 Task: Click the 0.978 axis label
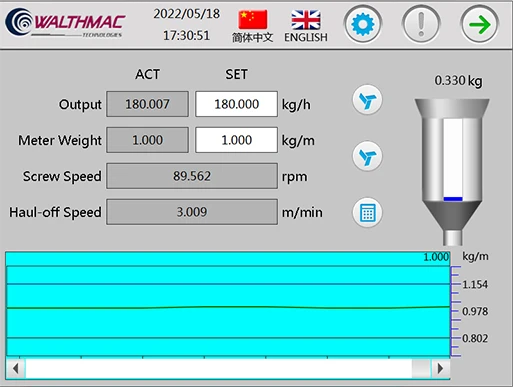click(475, 311)
